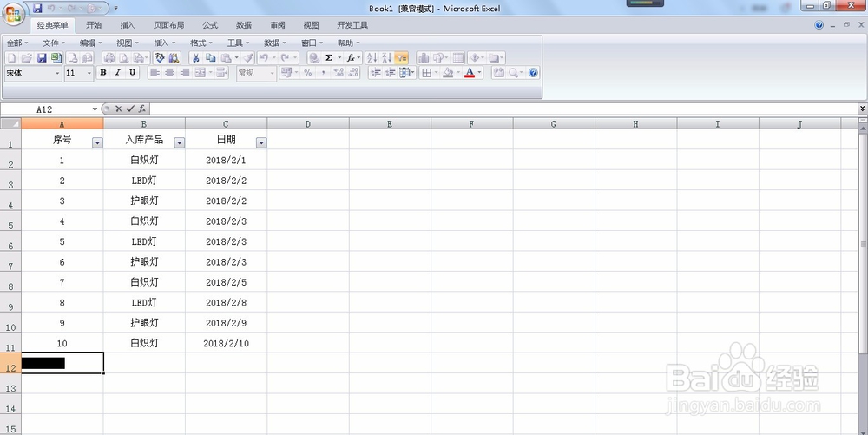868x435 pixels.
Task: Align text right
Action: click(185, 73)
